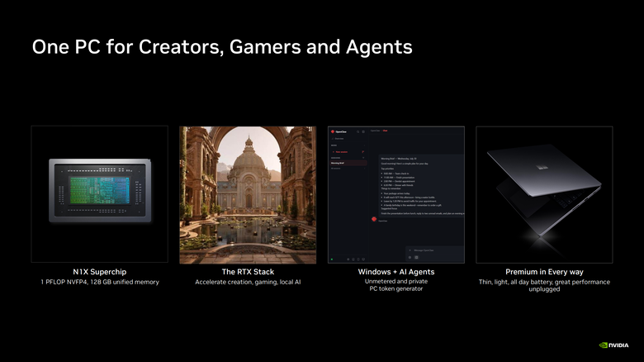Click the NVIDIA logo in the slide corner
The image size is (644, 362).
pos(613,345)
